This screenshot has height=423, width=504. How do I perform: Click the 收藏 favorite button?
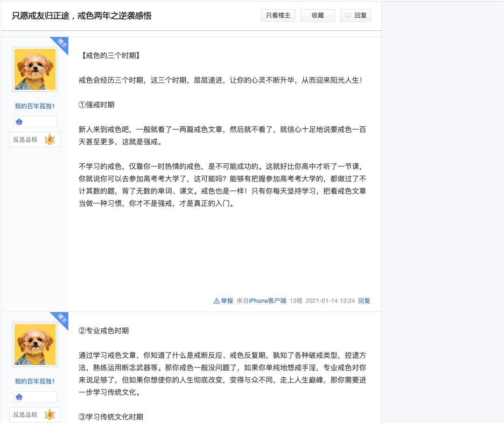317,15
